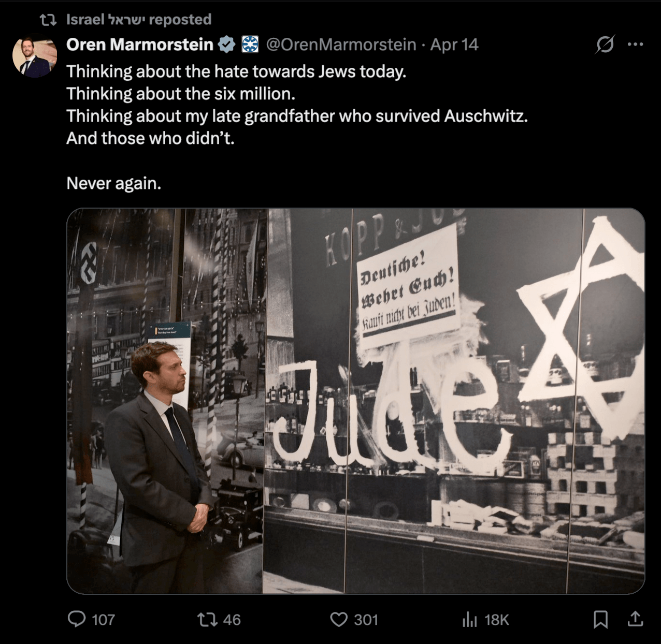Click the 107 replies count
The height and width of the screenshot is (644, 661).
(103, 620)
